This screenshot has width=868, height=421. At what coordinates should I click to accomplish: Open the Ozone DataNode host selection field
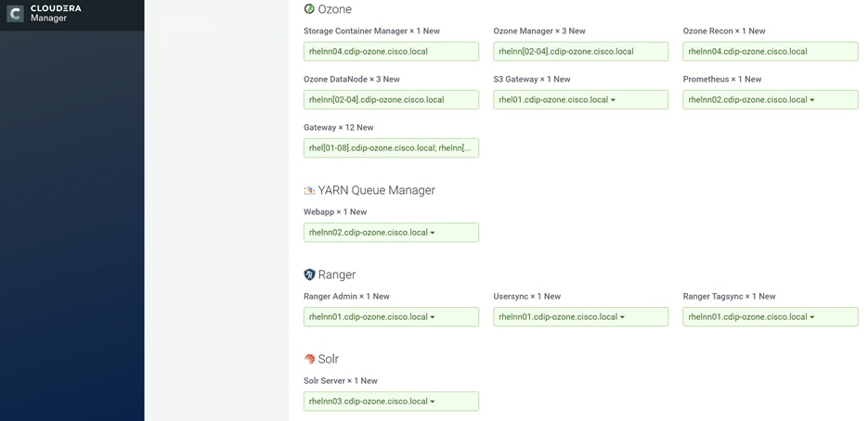point(391,99)
